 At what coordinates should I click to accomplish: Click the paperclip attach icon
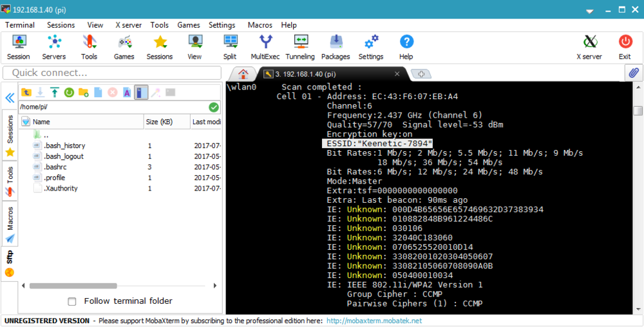click(634, 73)
